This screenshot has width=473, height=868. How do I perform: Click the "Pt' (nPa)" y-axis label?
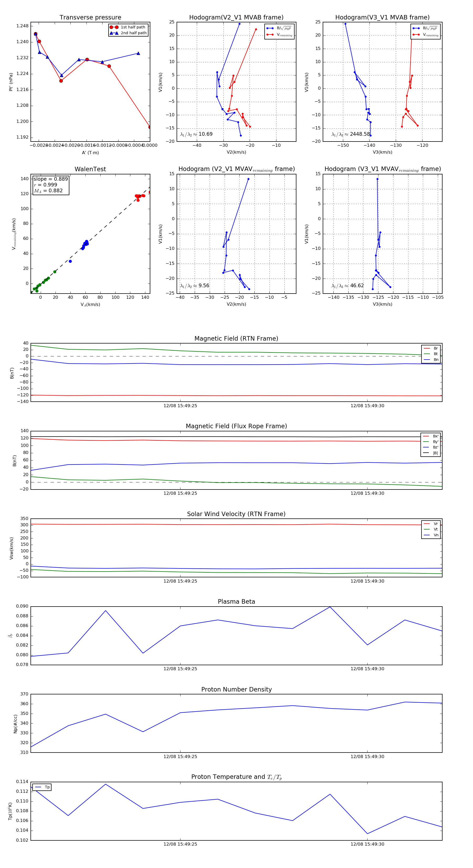(x=11, y=82)
